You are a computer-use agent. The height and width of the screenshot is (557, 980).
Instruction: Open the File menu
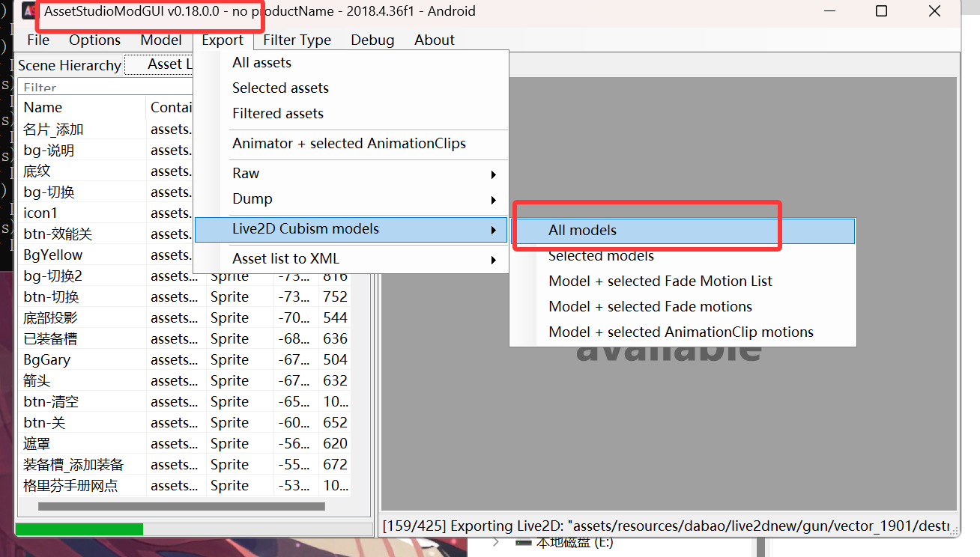(x=37, y=40)
